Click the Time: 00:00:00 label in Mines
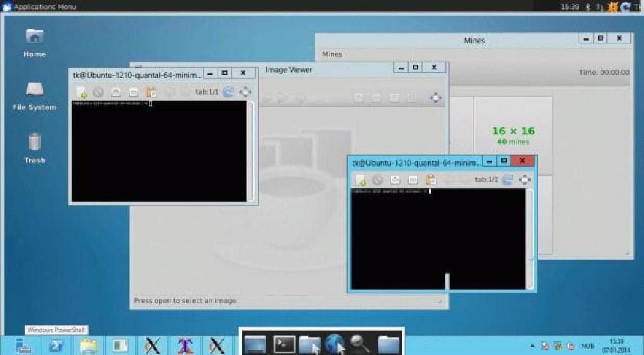The image size is (644, 355). click(604, 72)
